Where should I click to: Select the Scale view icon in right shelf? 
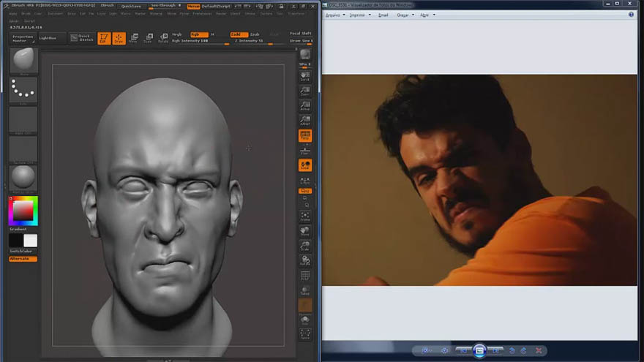tap(304, 246)
